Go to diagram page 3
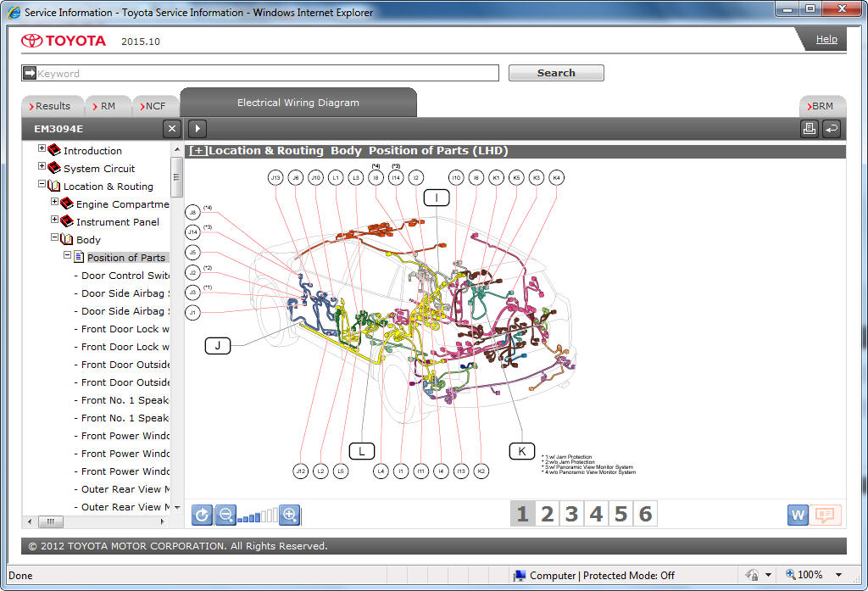 (x=571, y=514)
